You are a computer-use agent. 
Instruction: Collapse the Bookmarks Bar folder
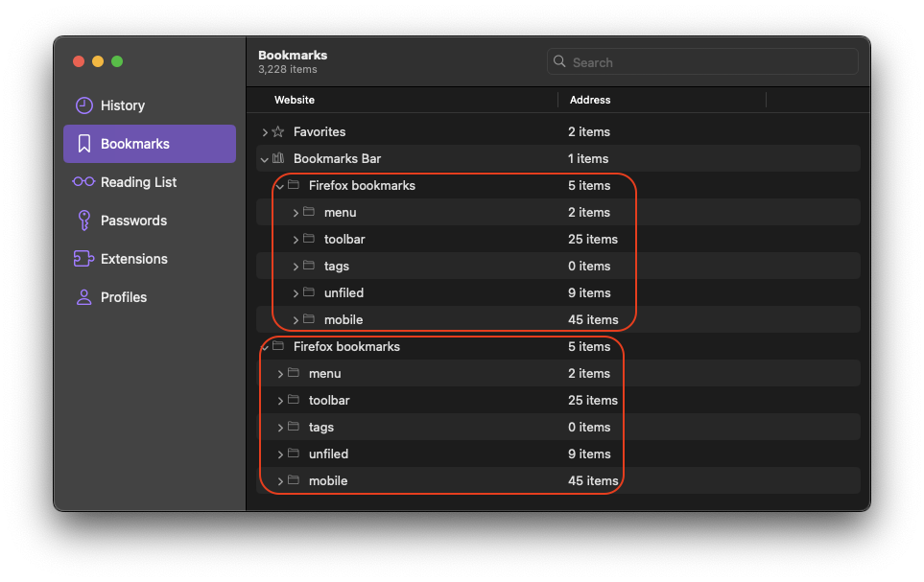click(x=265, y=159)
